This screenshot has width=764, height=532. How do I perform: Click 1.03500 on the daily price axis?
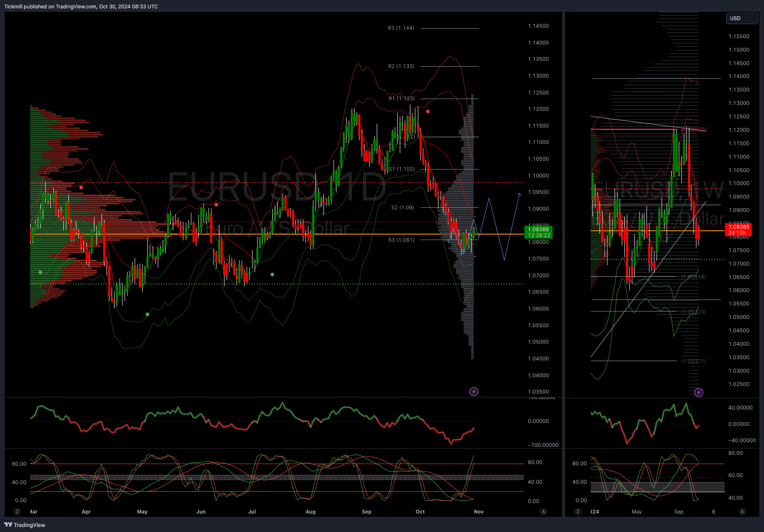pos(538,392)
